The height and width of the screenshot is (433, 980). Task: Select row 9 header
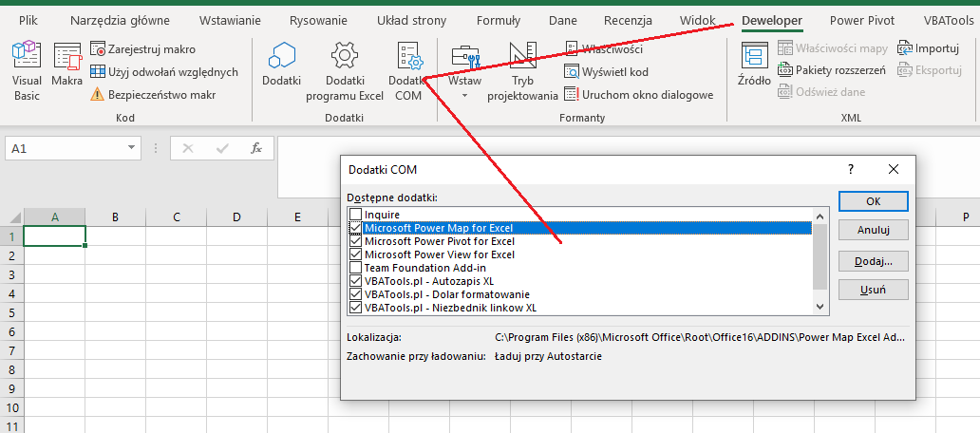pyautogui.click(x=11, y=388)
